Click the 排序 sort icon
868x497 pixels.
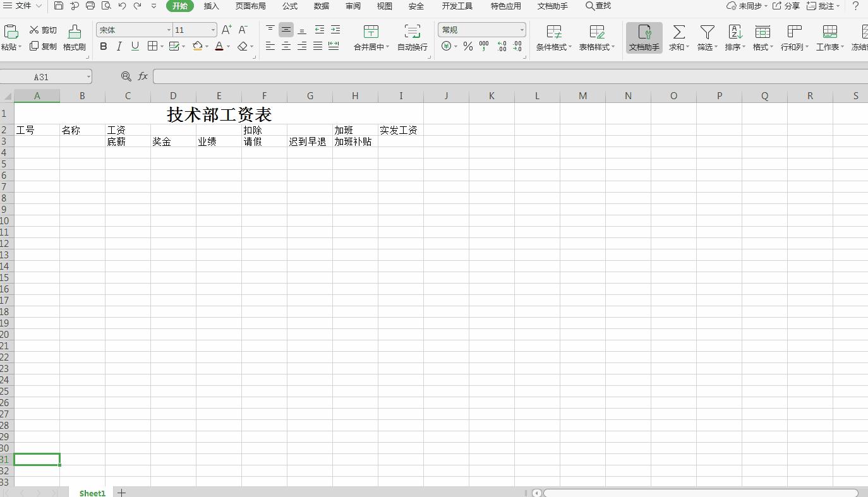[734, 37]
